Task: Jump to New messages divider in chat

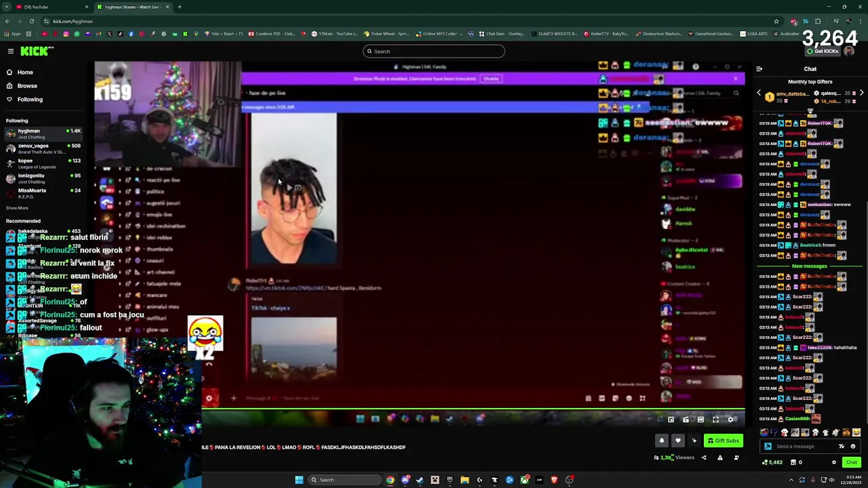Action: point(809,266)
